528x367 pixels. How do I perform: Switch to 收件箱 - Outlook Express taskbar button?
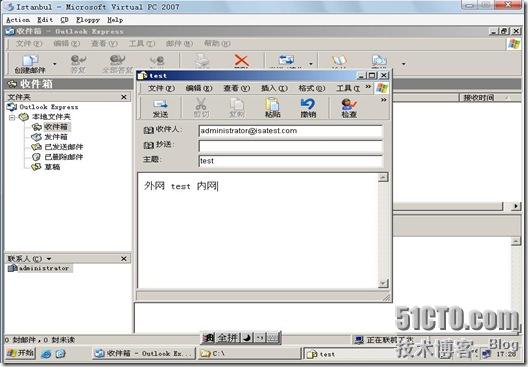(144, 354)
